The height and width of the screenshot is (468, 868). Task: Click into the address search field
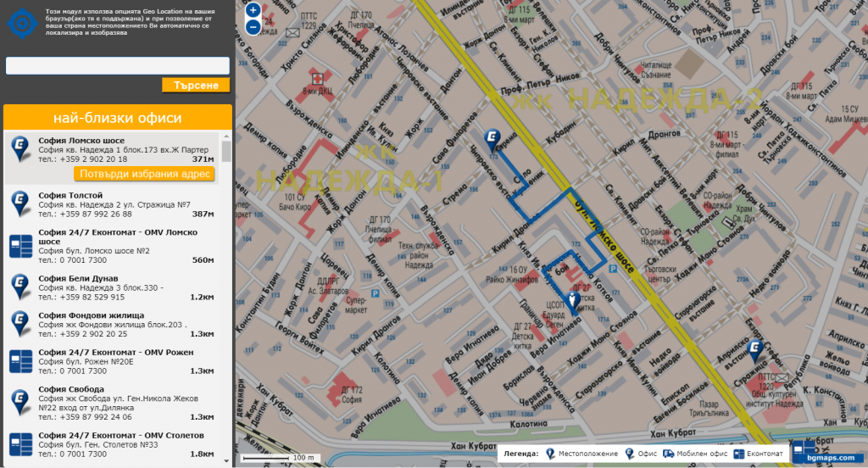[118, 65]
